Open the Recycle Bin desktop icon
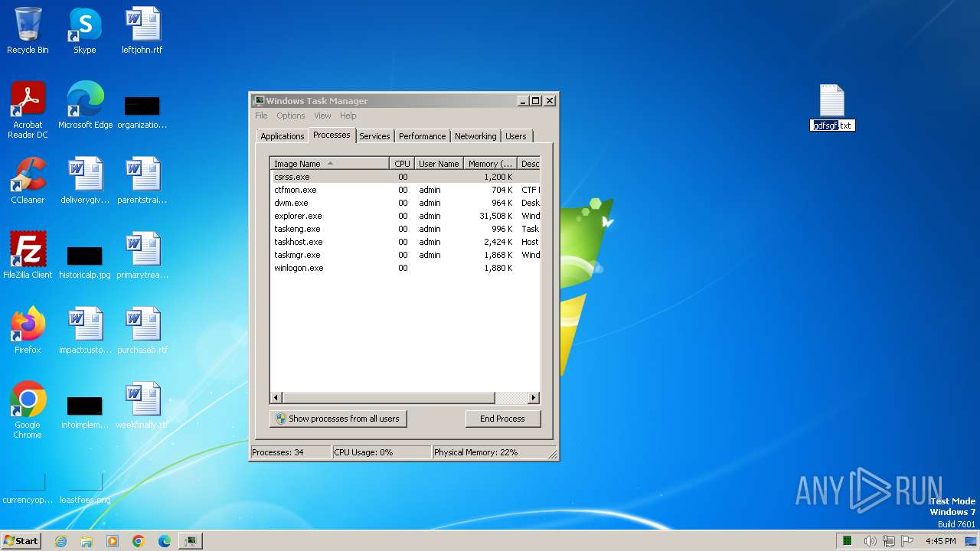The height and width of the screenshot is (551, 980). coord(28,31)
